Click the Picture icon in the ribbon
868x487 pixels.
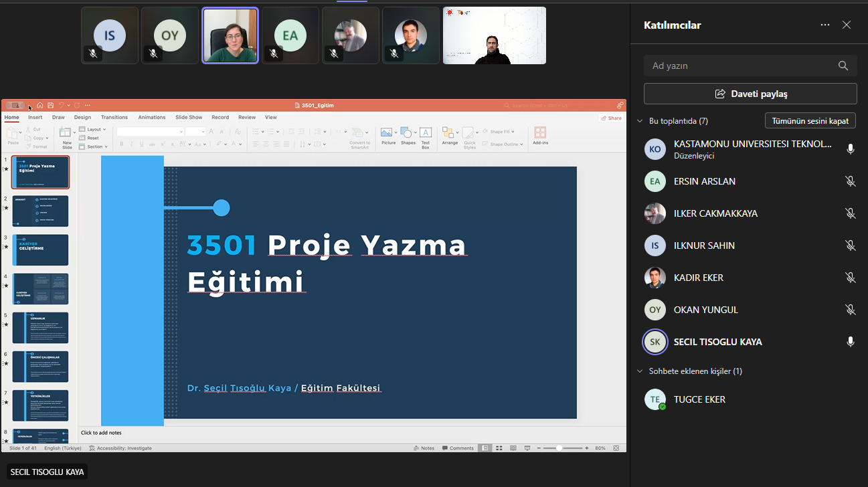point(388,133)
